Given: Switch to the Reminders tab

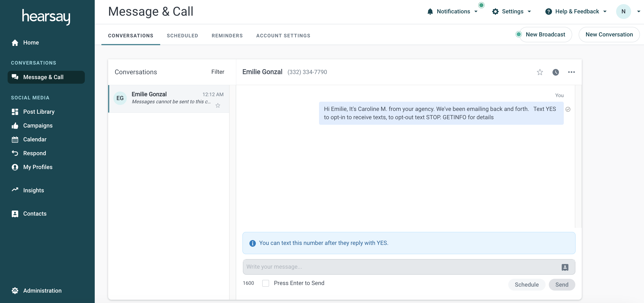Looking at the screenshot, I should pyautogui.click(x=227, y=36).
